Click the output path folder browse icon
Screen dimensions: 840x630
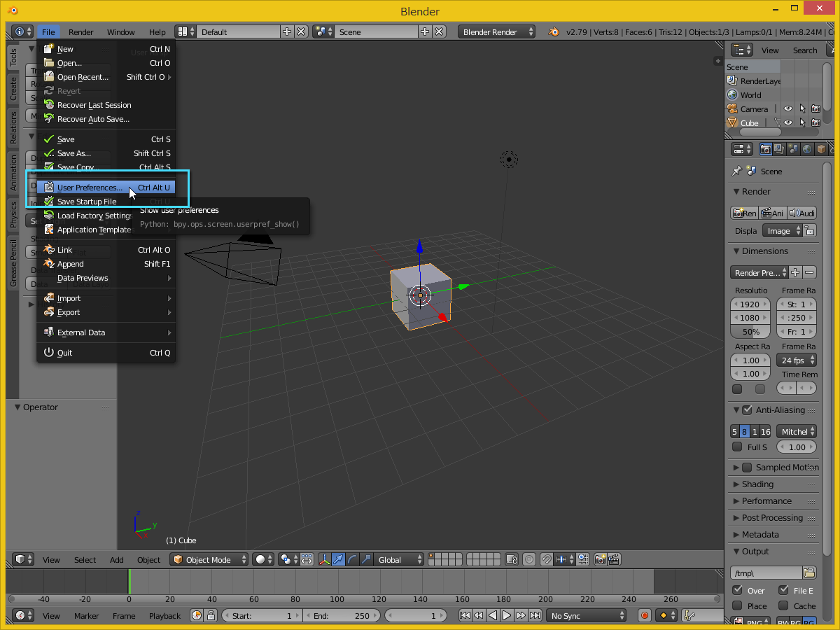click(810, 573)
